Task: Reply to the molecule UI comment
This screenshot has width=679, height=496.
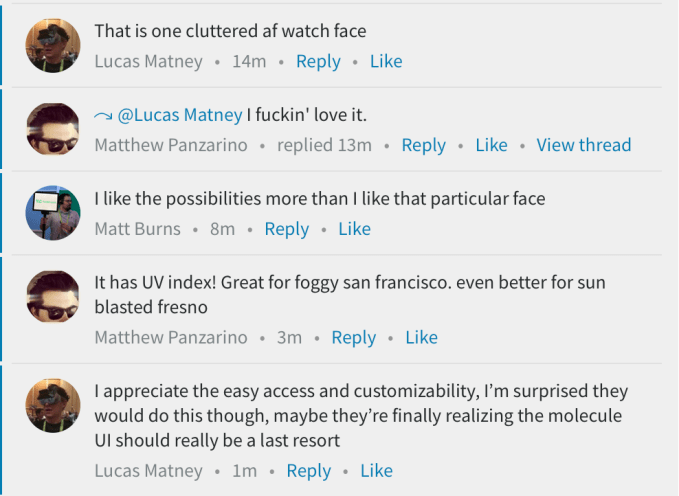Action: pos(308,471)
